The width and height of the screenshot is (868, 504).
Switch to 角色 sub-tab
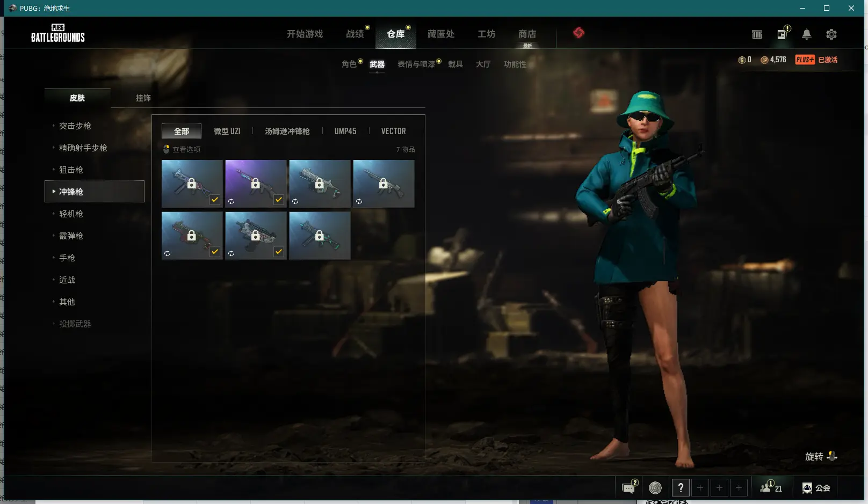[x=349, y=64]
